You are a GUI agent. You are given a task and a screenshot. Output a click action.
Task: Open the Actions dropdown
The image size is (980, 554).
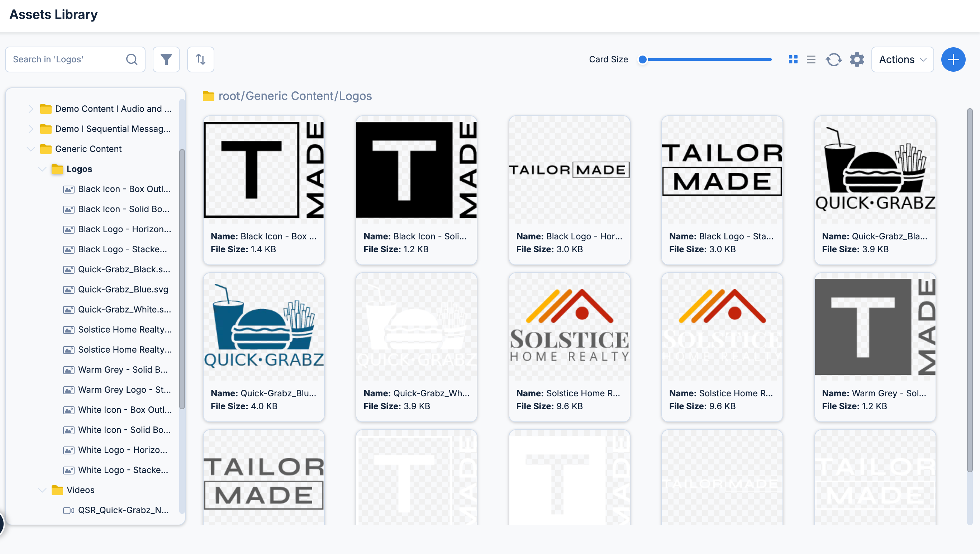[x=902, y=59]
